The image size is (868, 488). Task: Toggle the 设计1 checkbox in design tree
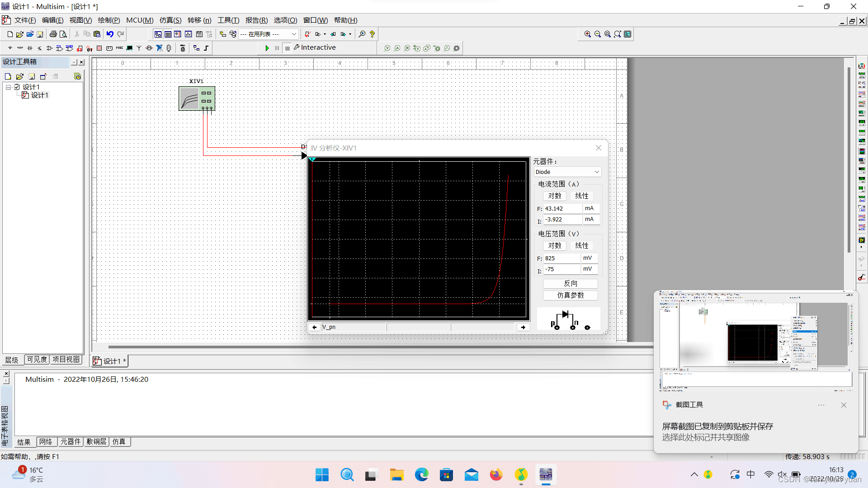pyautogui.click(x=17, y=87)
